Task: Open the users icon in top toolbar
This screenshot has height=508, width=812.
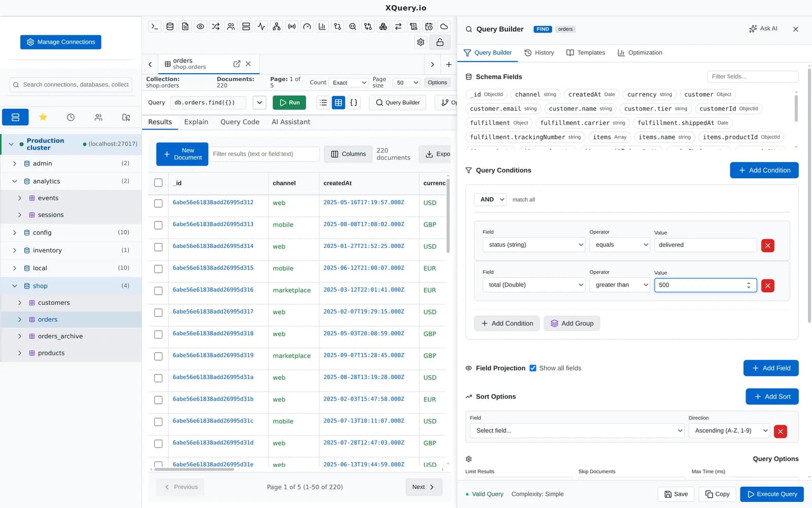Action: tap(231, 26)
